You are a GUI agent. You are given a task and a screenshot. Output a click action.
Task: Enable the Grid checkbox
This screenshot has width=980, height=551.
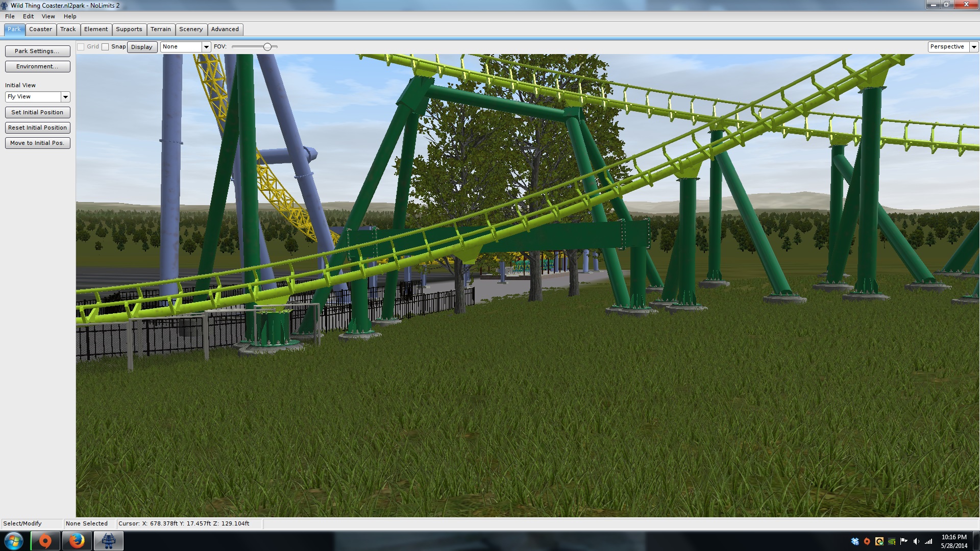(x=81, y=47)
